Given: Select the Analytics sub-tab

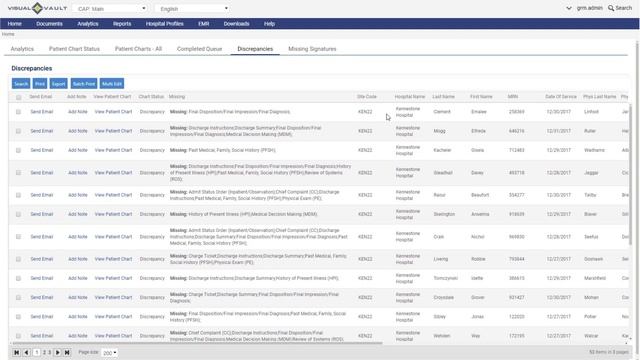Looking at the screenshot, I should point(22,49).
